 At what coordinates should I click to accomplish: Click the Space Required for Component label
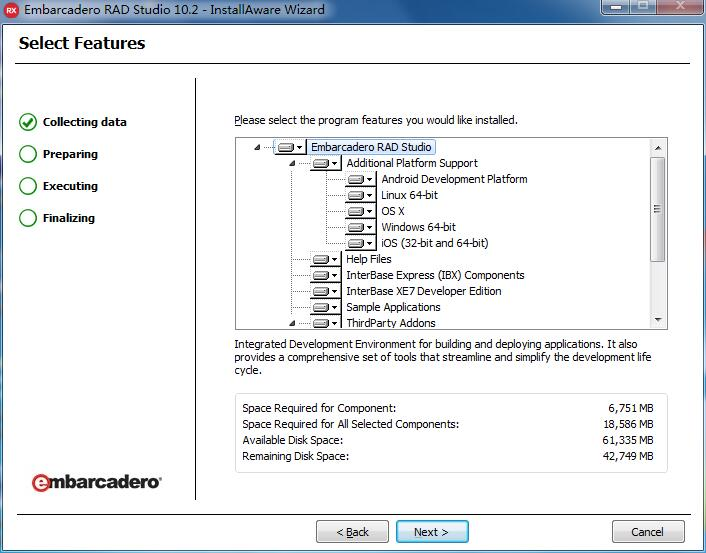point(319,408)
